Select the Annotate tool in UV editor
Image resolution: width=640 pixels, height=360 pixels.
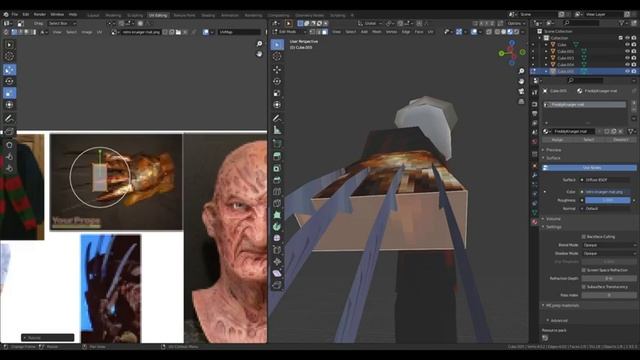(x=9, y=118)
